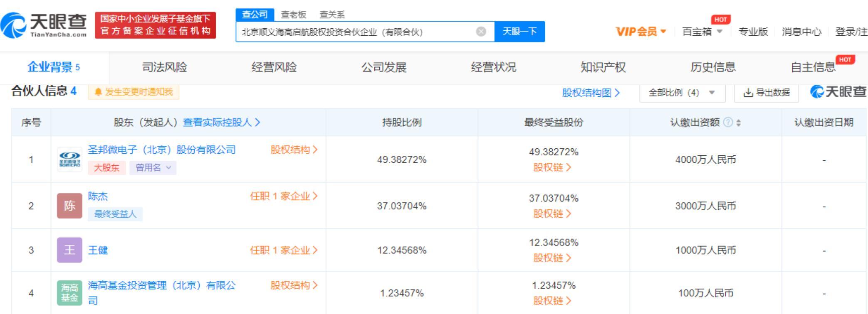This screenshot has width=868, height=314.
Task: Open the VIP会员 dropdown
Action: point(641,32)
